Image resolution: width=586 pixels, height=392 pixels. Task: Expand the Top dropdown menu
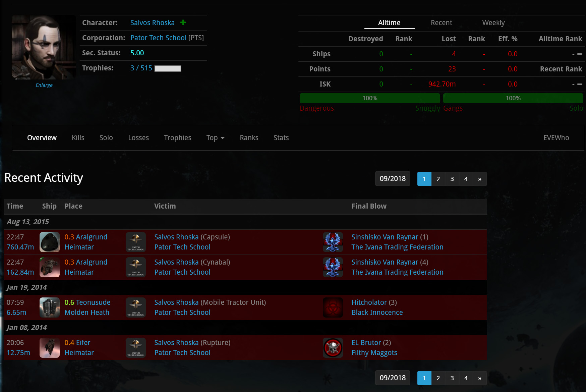pyautogui.click(x=215, y=138)
